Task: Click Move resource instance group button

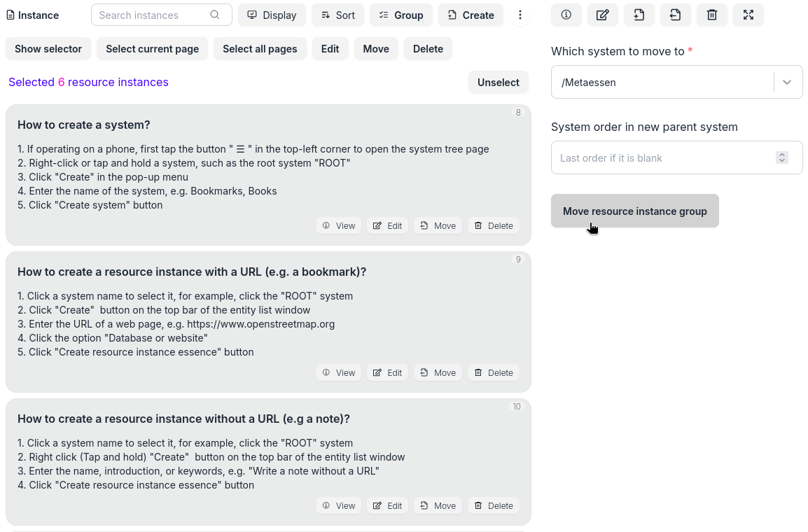Action: tap(634, 211)
